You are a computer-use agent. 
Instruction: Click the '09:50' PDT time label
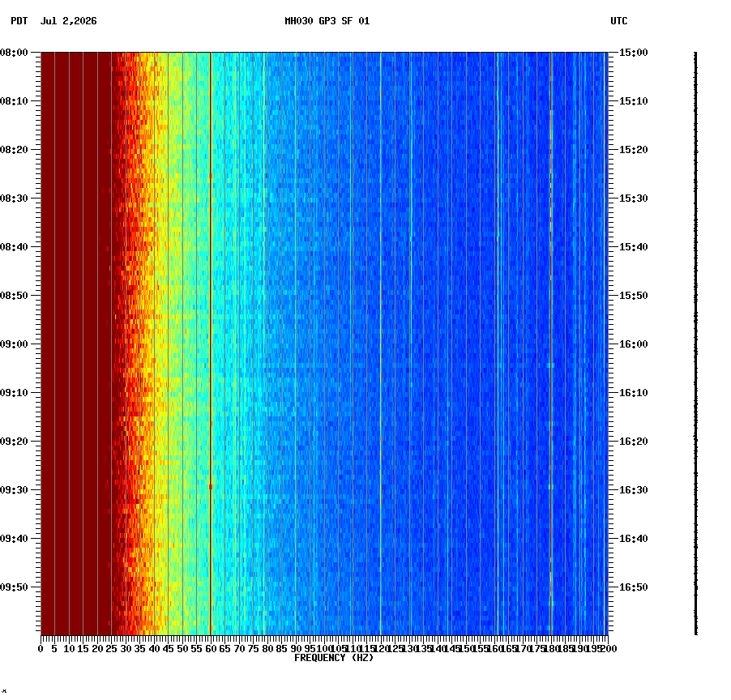[x=14, y=587]
